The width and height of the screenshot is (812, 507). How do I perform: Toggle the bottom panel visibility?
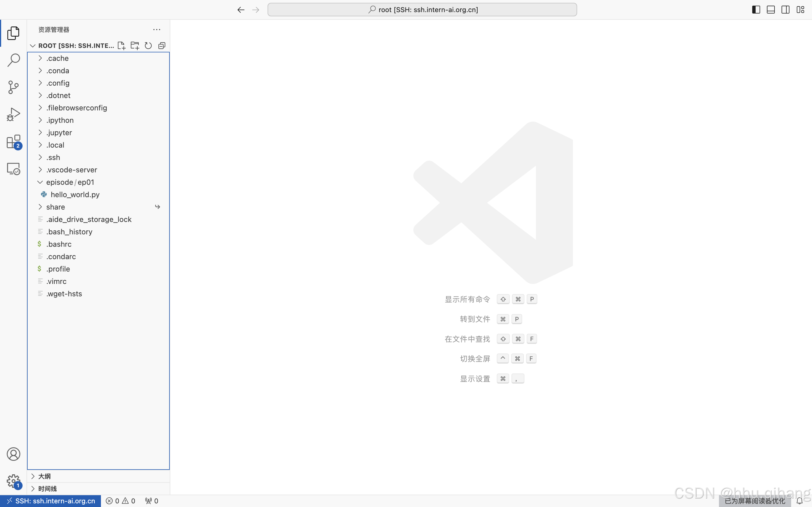771,10
